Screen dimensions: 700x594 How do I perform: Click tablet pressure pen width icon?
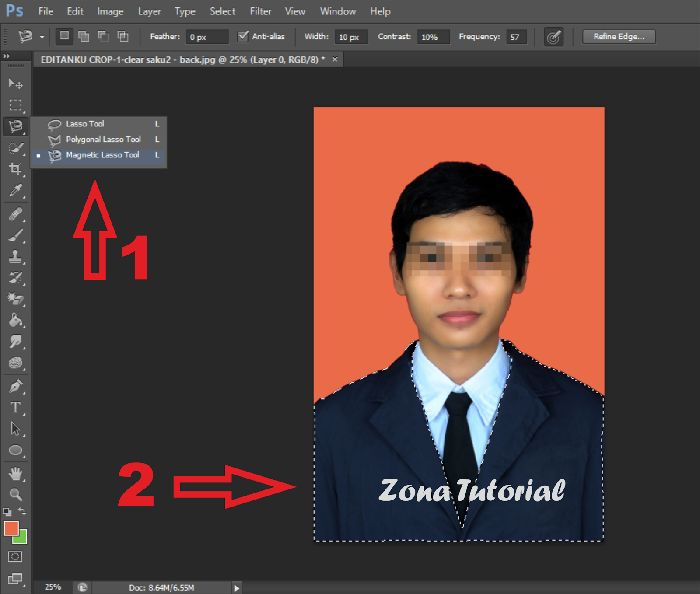(x=553, y=37)
